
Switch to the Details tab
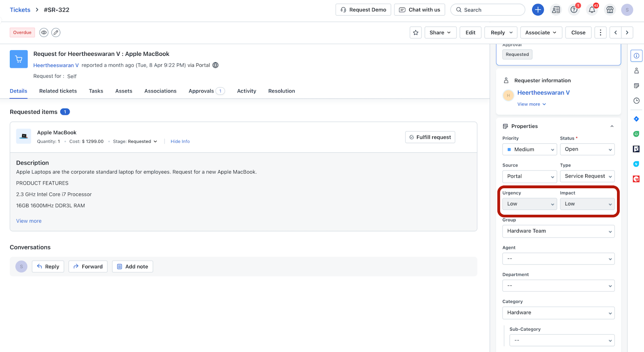coord(19,91)
